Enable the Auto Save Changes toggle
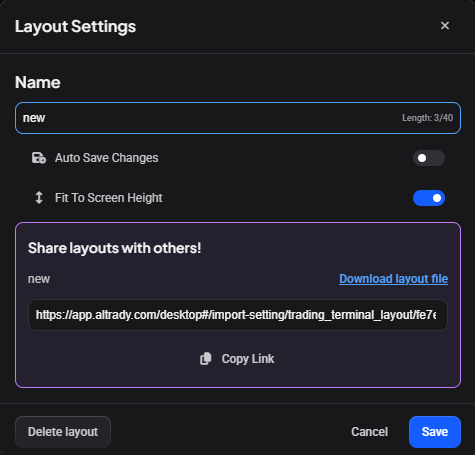The image size is (475, 455). click(x=429, y=158)
